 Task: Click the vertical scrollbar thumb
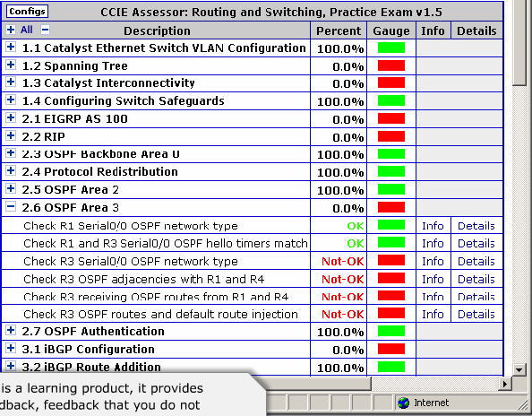(x=520, y=42)
